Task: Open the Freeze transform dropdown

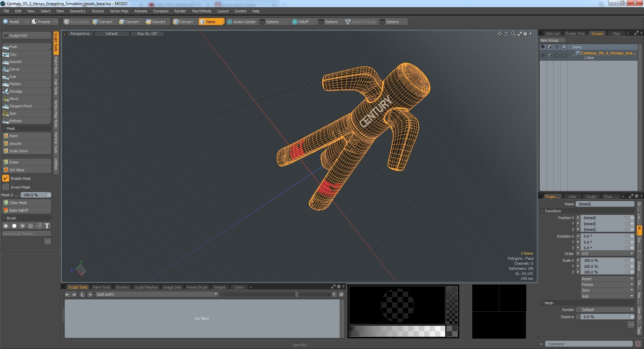Action: click(607, 285)
